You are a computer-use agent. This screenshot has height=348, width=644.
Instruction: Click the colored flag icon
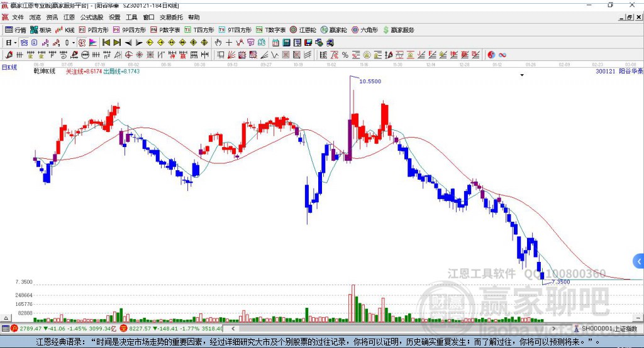(93, 43)
